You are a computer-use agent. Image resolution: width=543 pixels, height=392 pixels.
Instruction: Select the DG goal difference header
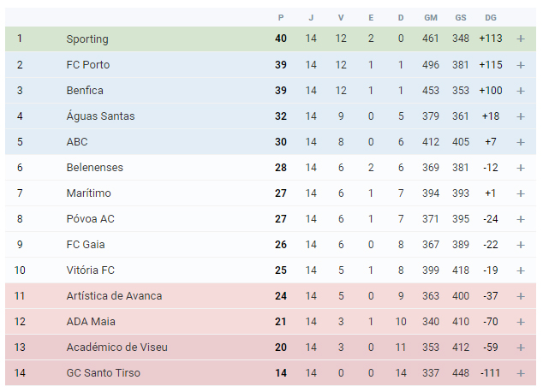point(491,18)
